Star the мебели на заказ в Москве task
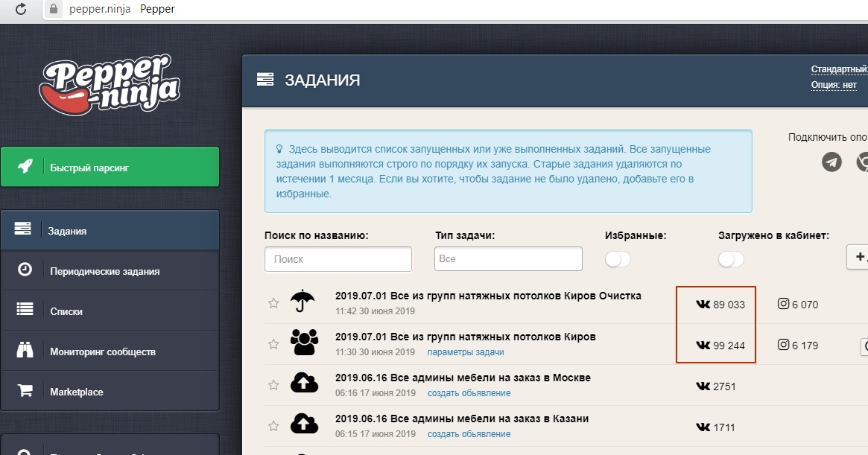Screen dimensions: 868x455 click(273, 385)
